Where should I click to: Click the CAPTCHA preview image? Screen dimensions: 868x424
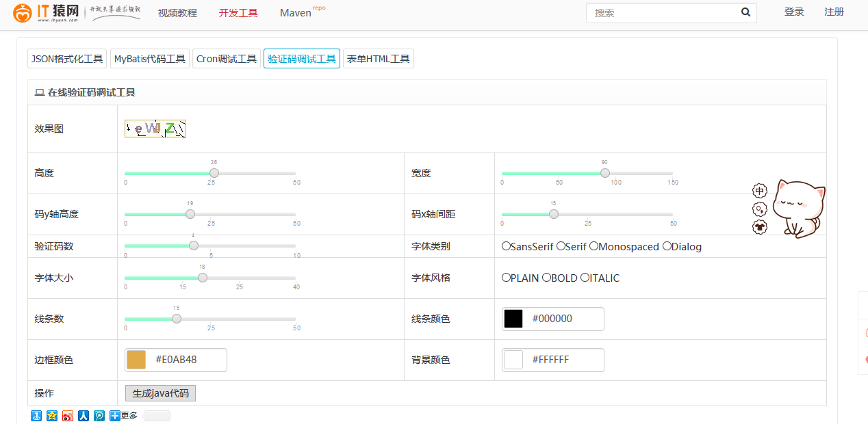pos(155,129)
